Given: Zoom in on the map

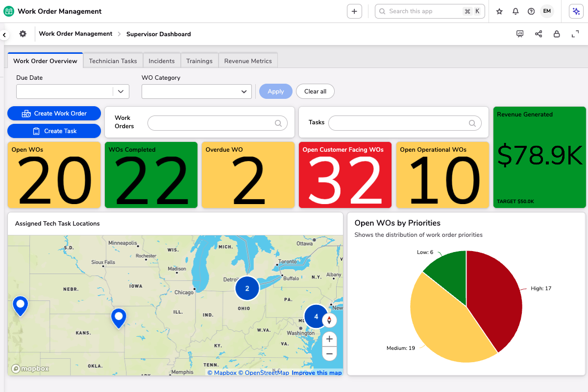Looking at the screenshot, I should pos(329,339).
